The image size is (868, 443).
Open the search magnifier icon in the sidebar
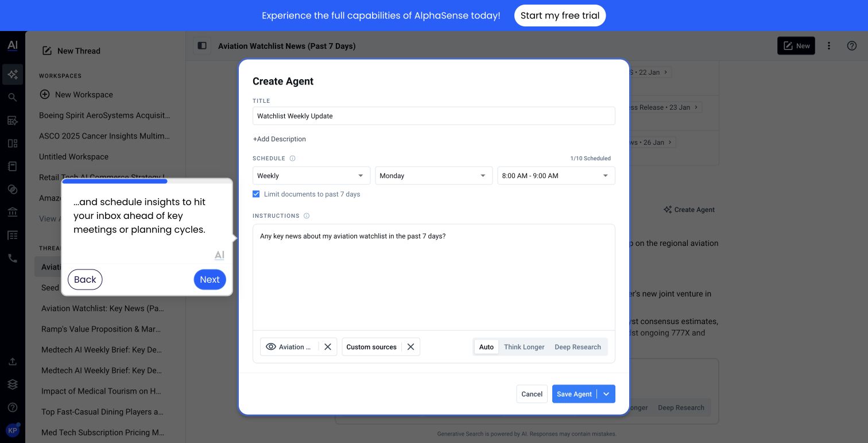(x=13, y=97)
